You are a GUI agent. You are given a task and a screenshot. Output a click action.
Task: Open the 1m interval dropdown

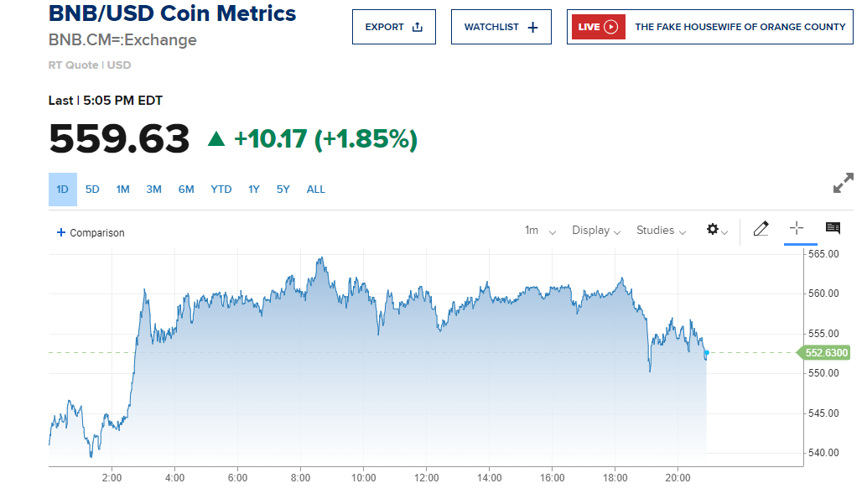click(x=540, y=231)
